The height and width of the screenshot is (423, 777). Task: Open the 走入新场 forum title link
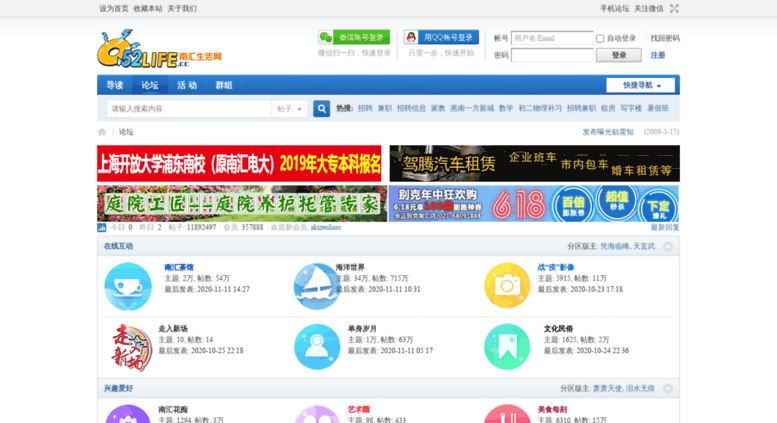(173, 329)
